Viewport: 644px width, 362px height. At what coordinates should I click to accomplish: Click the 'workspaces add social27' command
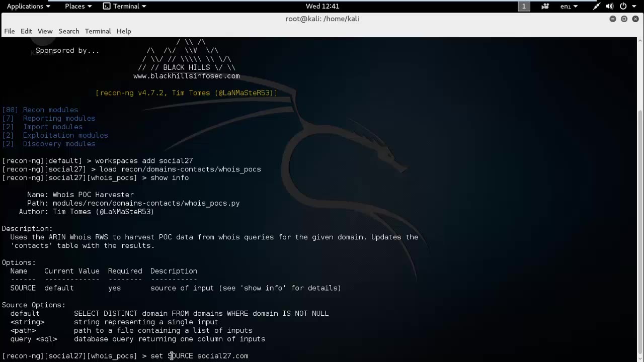[144, 161]
